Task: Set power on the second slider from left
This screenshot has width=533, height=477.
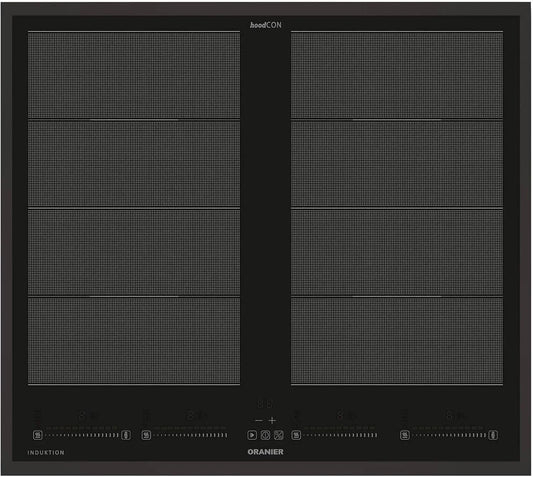Action: (190, 435)
